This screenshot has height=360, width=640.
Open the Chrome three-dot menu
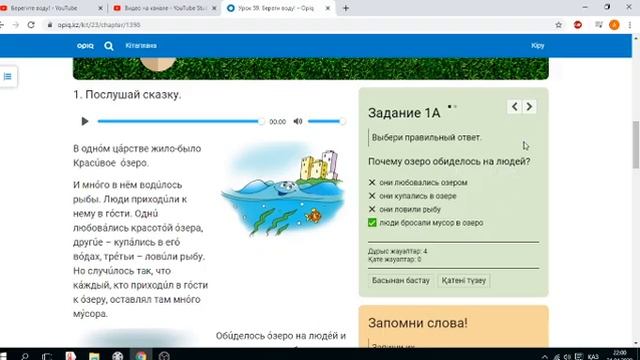click(x=630, y=25)
